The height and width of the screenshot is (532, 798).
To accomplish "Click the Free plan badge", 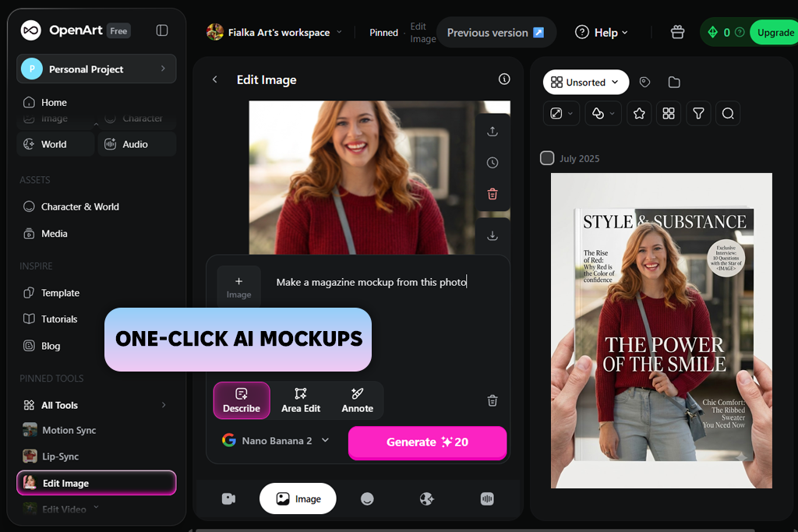I will (x=118, y=31).
